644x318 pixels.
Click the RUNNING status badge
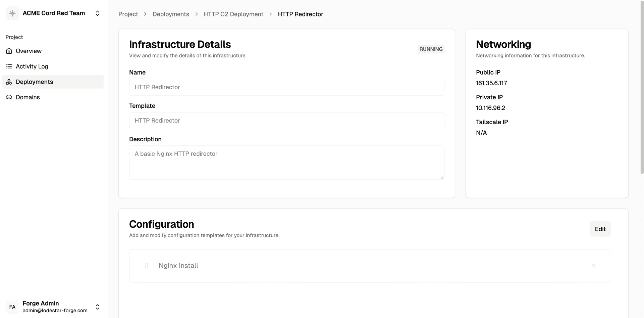[431, 49]
